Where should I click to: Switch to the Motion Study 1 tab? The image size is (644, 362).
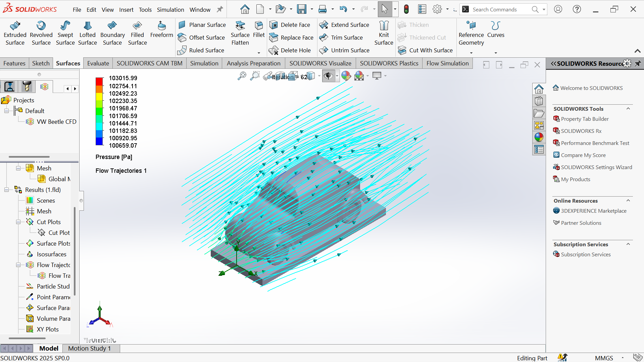tap(89, 349)
